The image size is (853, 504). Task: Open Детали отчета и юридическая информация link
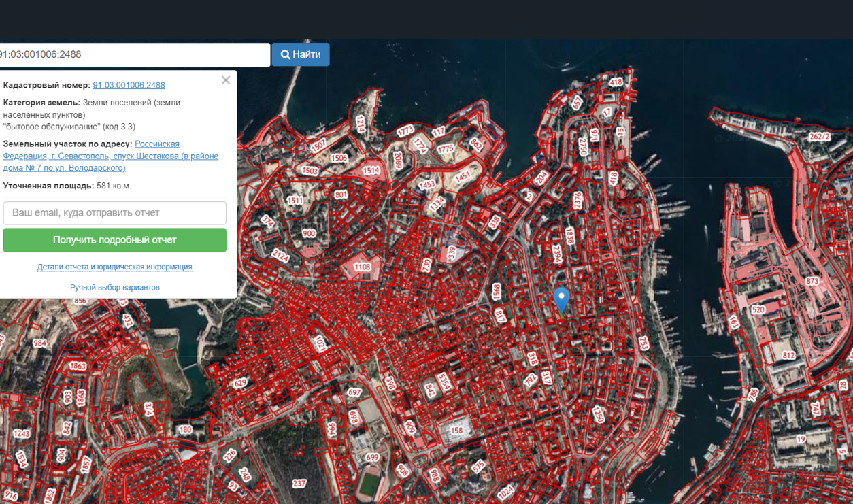tap(114, 267)
